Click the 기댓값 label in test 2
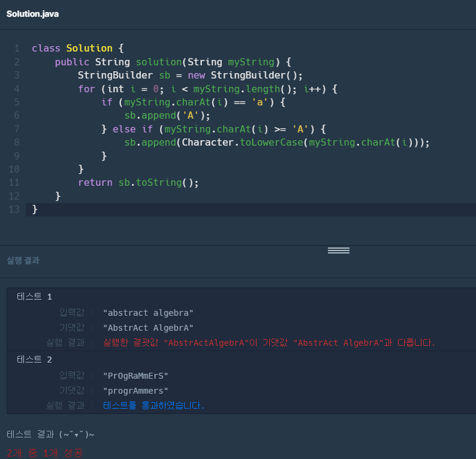 pyautogui.click(x=72, y=391)
